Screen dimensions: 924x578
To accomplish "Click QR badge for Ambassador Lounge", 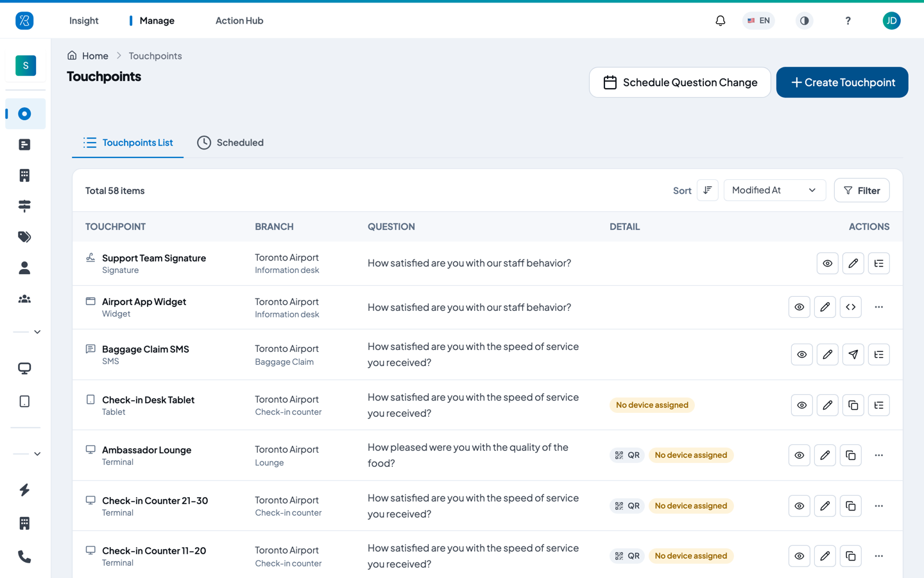I will pyautogui.click(x=627, y=455).
